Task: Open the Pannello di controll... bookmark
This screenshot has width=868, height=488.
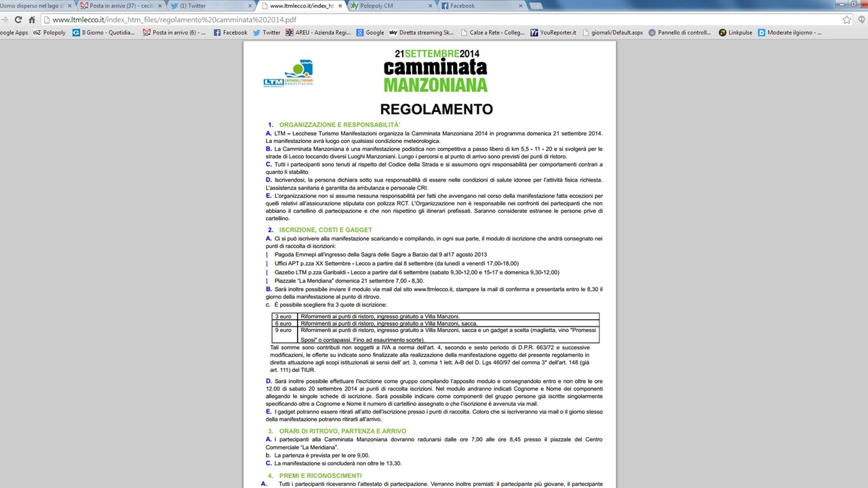Action: 680,33
